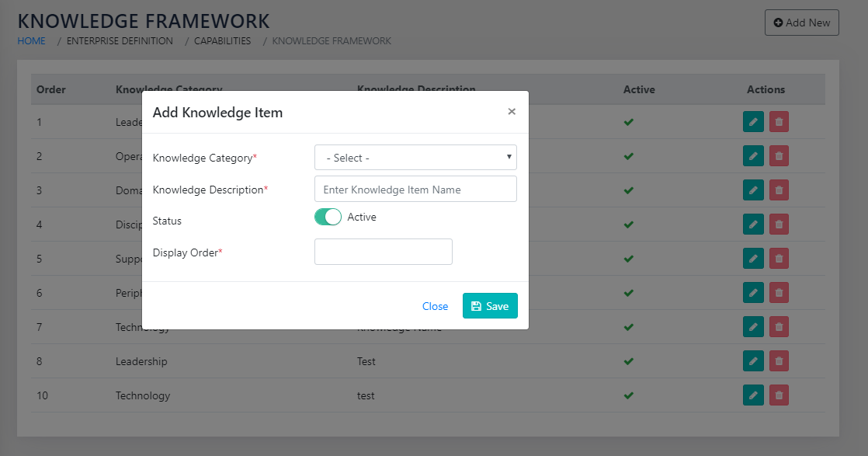Image resolution: width=868 pixels, height=456 pixels.
Task: Click into the Display Order field
Action: point(383,252)
